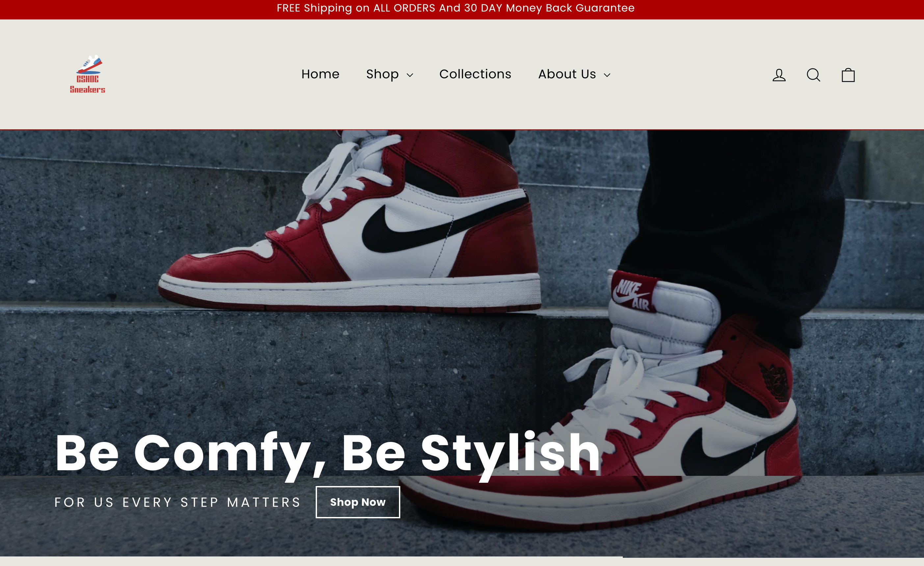Open the account login icon
Viewport: 924px width, 566px height.
tap(779, 75)
